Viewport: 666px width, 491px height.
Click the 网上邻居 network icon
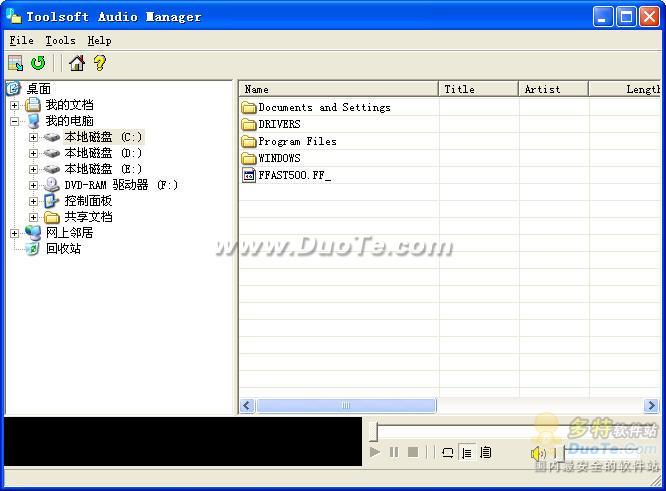33,233
